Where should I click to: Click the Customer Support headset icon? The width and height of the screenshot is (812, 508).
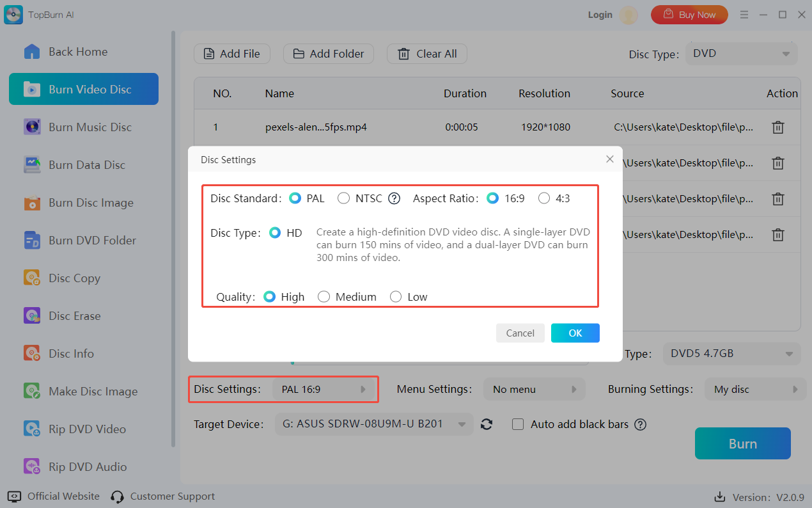117,496
